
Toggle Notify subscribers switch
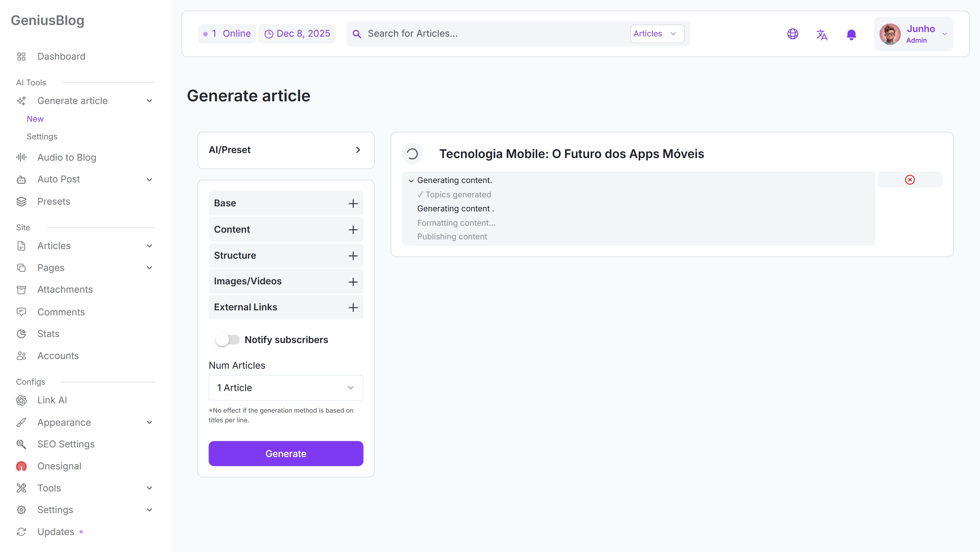pos(227,339)
